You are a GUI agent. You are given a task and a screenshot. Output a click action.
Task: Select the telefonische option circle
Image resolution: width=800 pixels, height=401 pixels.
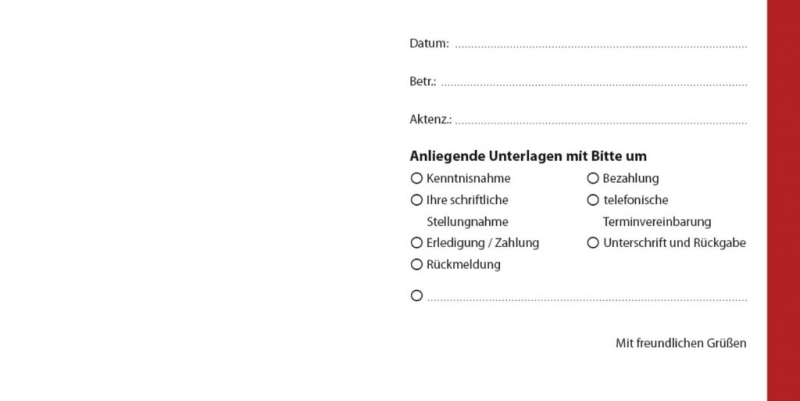593,200
